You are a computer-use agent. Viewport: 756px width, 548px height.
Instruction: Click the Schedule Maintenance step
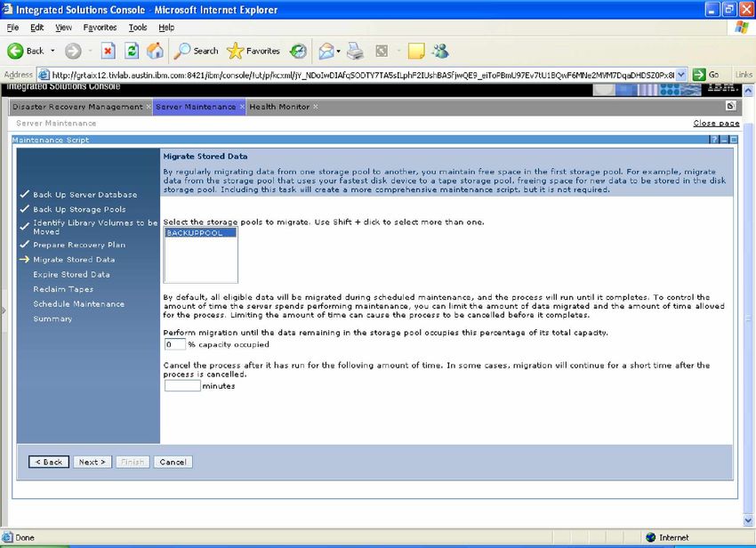point(78,304)
